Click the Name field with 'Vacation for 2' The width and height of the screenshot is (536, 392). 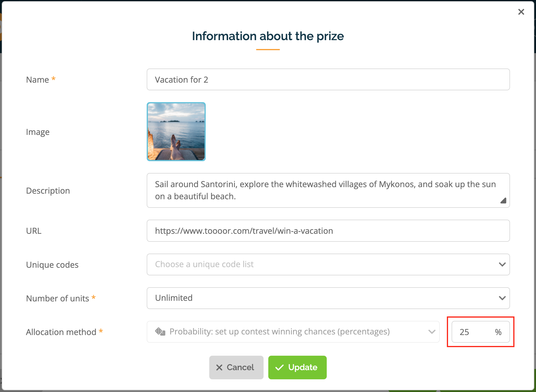328,79
